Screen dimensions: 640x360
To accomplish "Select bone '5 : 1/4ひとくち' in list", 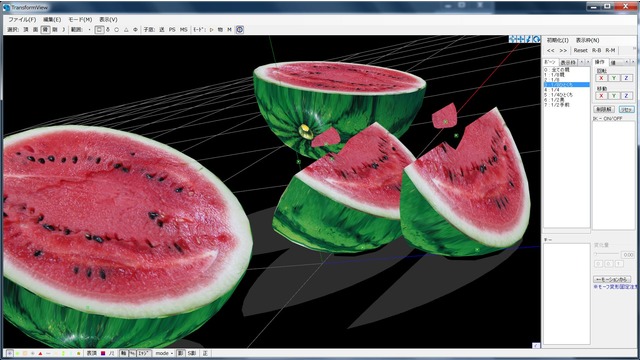I will 566,94.
